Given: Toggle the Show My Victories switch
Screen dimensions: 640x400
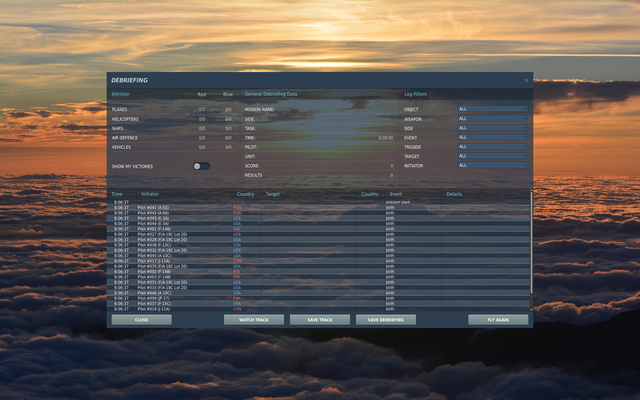Looking at the screenshot, I should tap(202, 166).
